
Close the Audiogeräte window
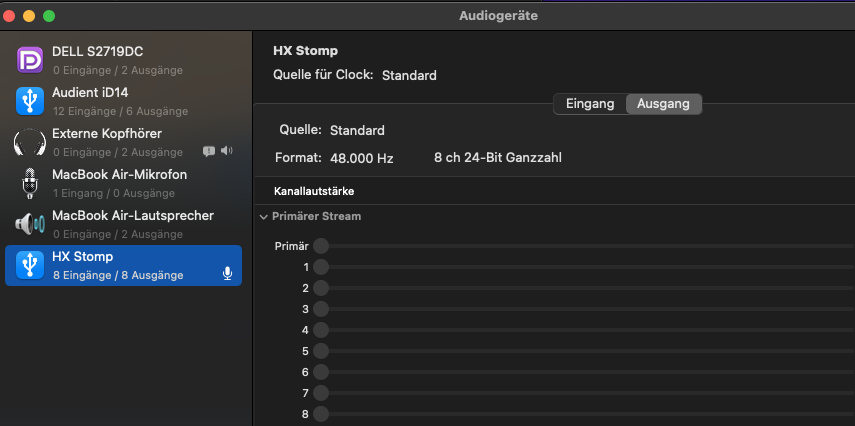(x=9, y=16)
